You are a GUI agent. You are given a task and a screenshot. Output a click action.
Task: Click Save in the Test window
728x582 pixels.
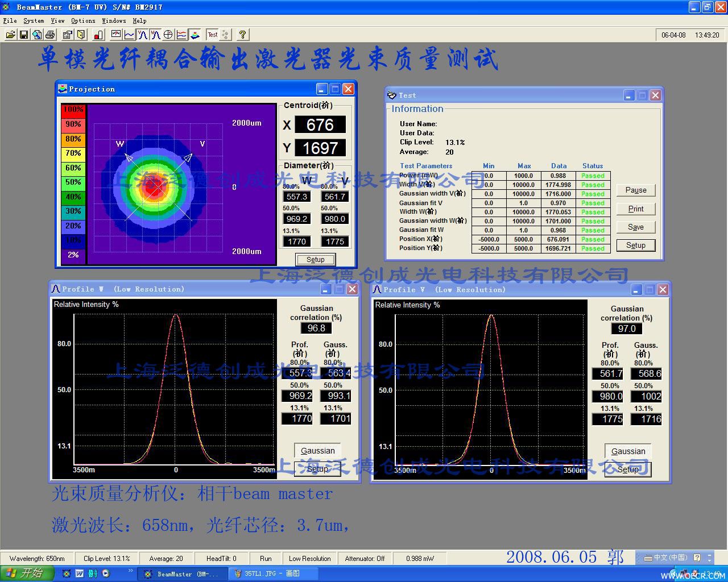tap(636, 227)
